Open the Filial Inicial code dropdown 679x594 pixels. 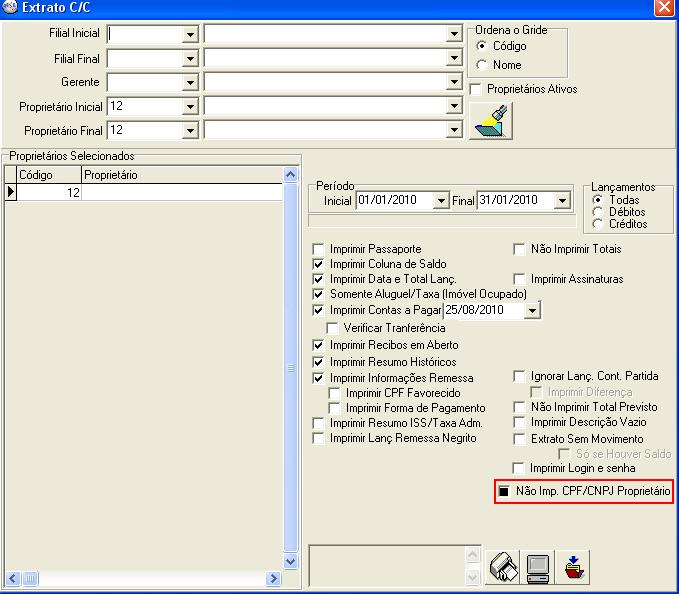coord(190,34)
